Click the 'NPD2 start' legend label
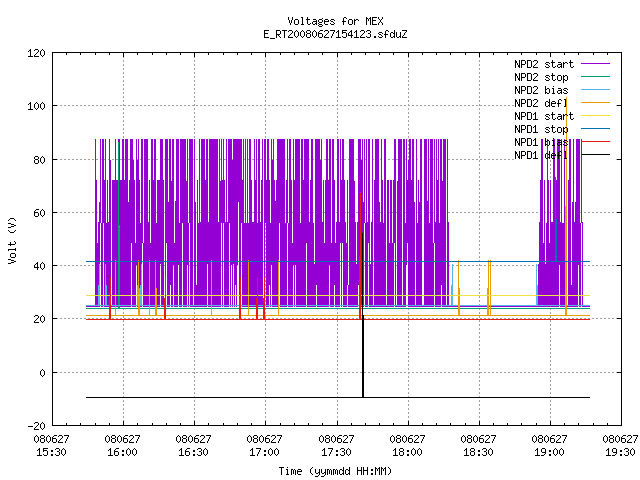The width and height of the screenshot is (640, 480). [x=544, y=64]
